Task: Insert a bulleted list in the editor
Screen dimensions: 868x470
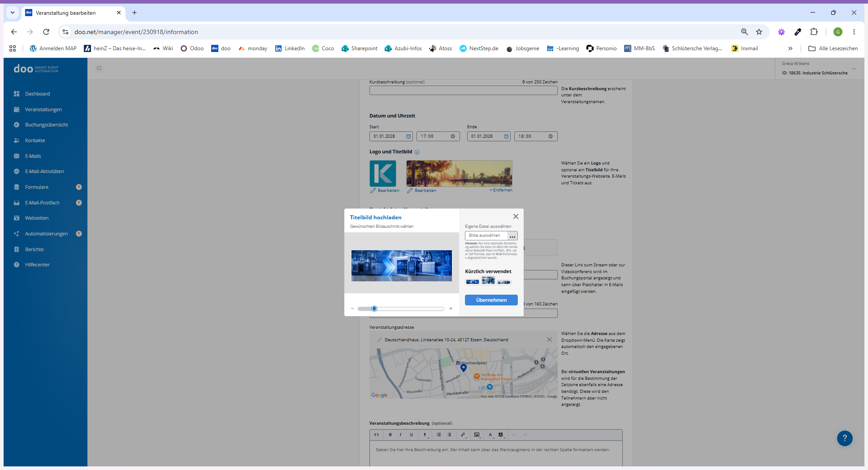Action: pyautogui.click(x=439, y=435)
